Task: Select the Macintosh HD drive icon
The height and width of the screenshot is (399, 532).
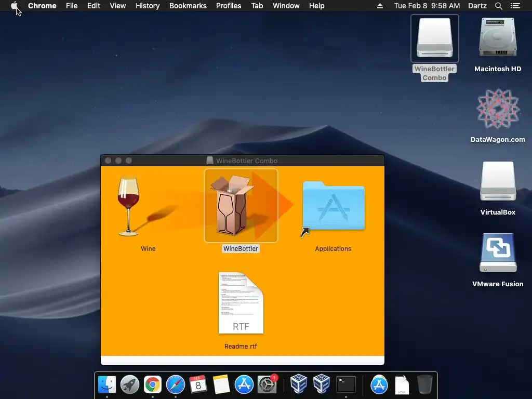Action: pyautogui.click(x=498, y=37)
